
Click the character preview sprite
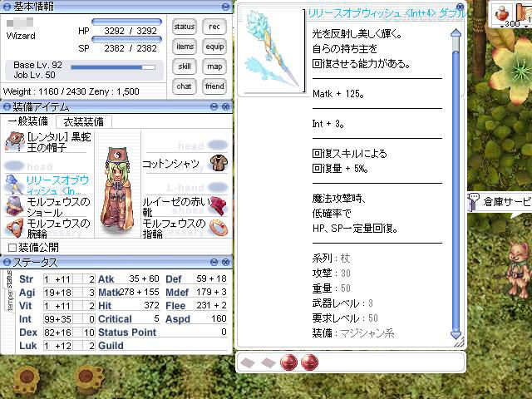[x=117, y=189]
